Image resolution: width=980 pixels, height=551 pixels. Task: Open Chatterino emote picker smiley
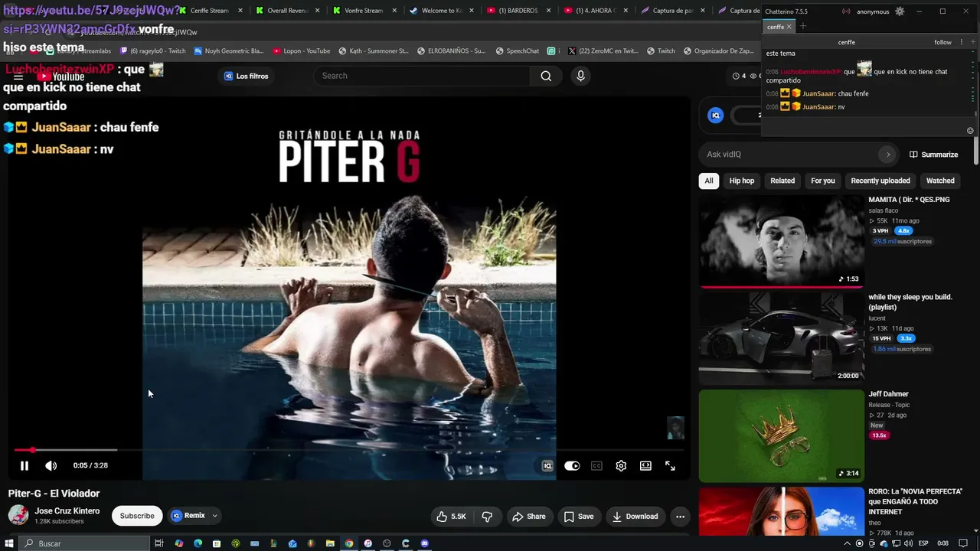click(x=970, y=131)
